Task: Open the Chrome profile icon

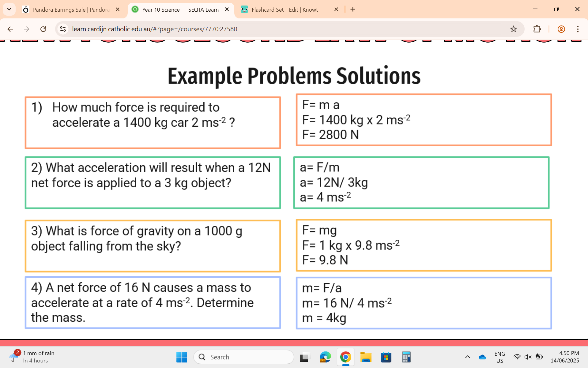Action: pyautogui.click(x=561, y=29)
